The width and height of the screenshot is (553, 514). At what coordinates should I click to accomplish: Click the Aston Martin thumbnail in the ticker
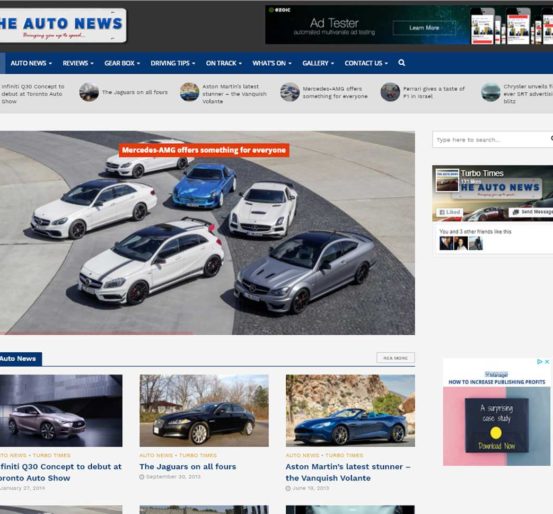(189, 92)
